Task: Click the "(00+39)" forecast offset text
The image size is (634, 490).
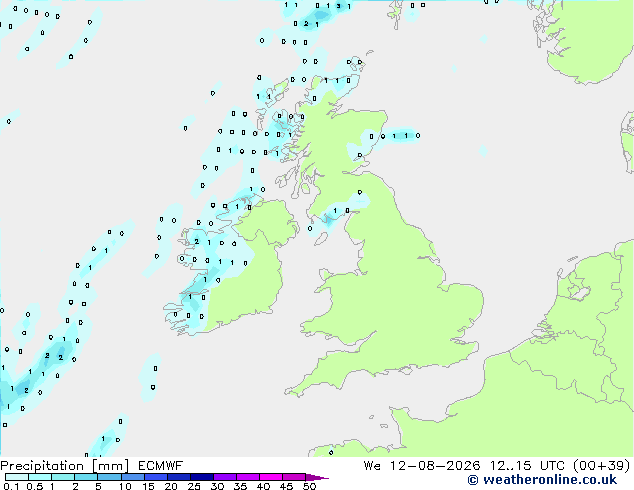Action: coord(601,466)
